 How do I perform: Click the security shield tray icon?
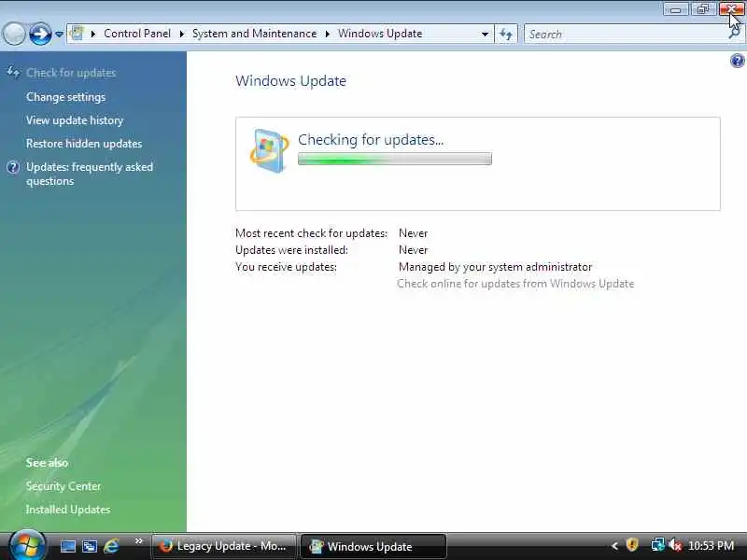pyautogui.click(x=632, y=545)
